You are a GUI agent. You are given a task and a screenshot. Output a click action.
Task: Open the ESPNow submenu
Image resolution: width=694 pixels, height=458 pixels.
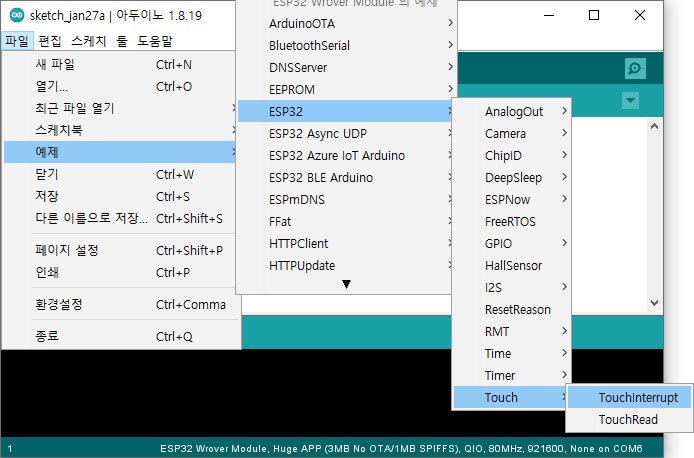tap(512, 200)
